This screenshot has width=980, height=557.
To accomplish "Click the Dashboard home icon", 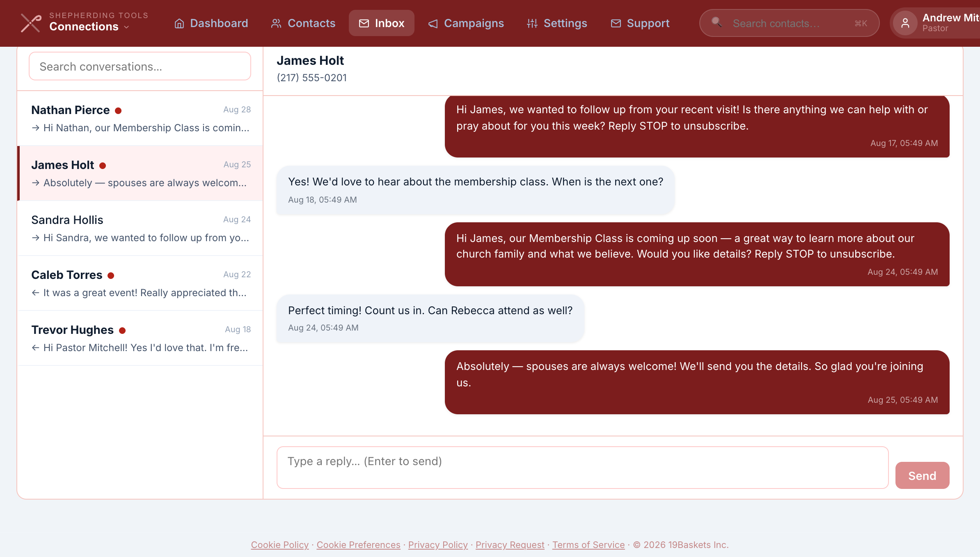I will coord(179,23).
